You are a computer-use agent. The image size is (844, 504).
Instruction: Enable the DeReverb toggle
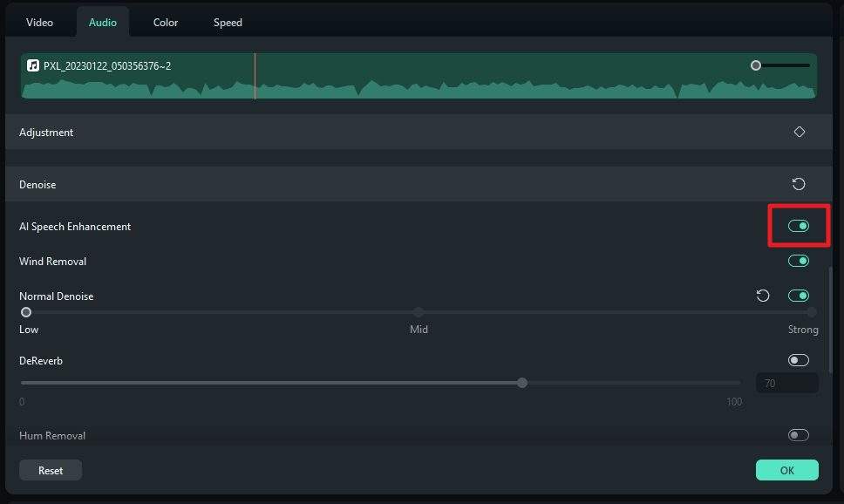click(x=799, y=360)
